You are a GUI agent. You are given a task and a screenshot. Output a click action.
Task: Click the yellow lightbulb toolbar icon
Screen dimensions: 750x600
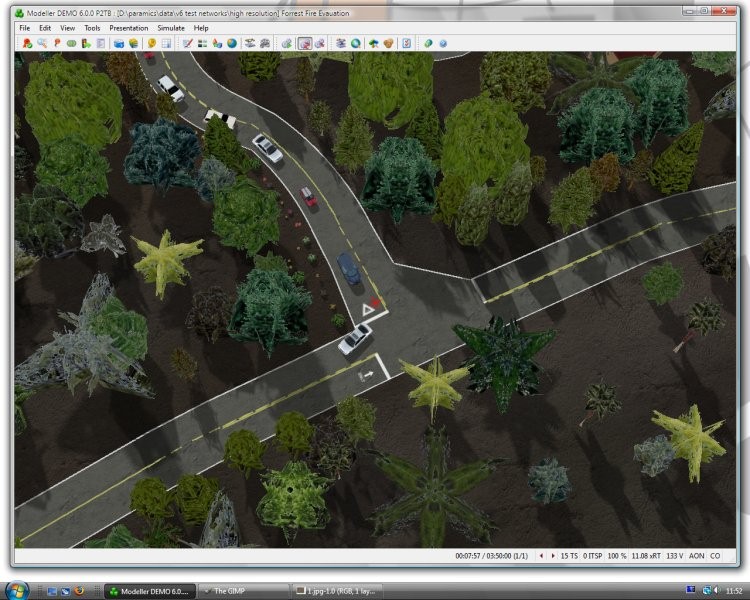click(x=152, y=44)
